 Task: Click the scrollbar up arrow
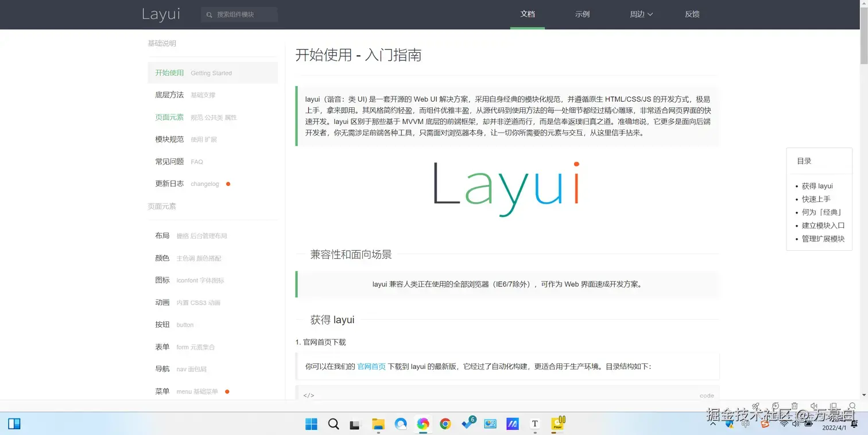point(864,3)
